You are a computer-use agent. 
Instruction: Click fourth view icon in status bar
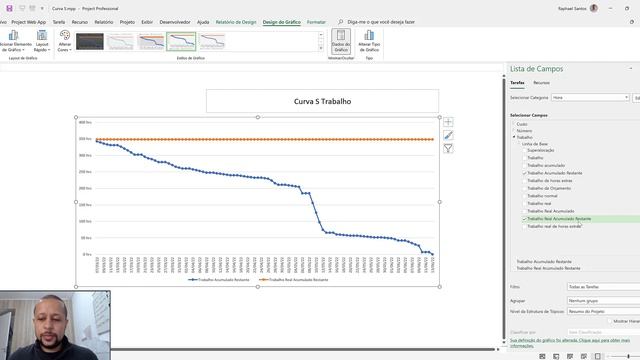(584, 356)
